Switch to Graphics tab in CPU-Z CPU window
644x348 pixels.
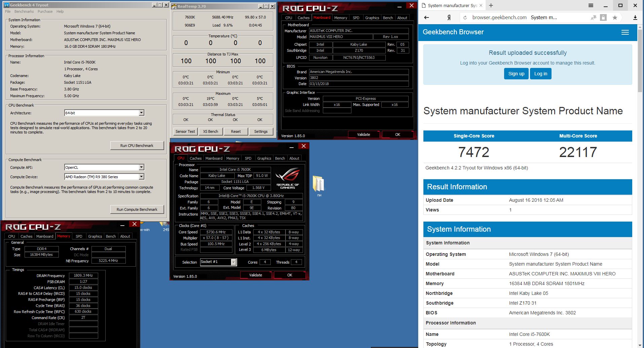coord(264,158)
